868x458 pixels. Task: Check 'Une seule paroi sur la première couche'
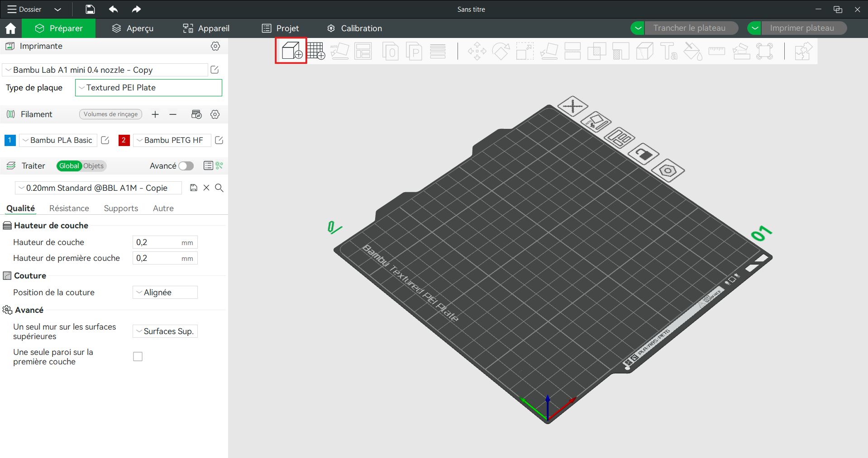(138, 357)
